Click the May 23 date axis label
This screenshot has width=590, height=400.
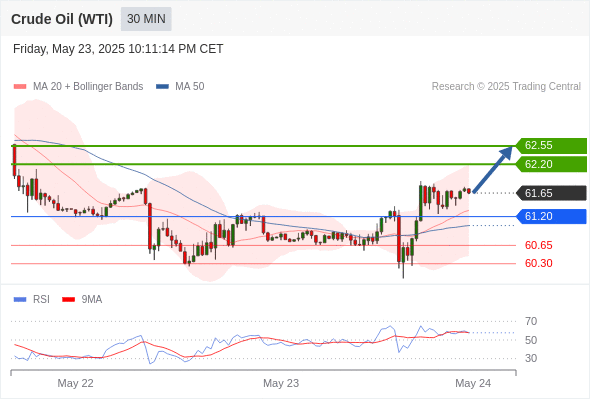281,383
